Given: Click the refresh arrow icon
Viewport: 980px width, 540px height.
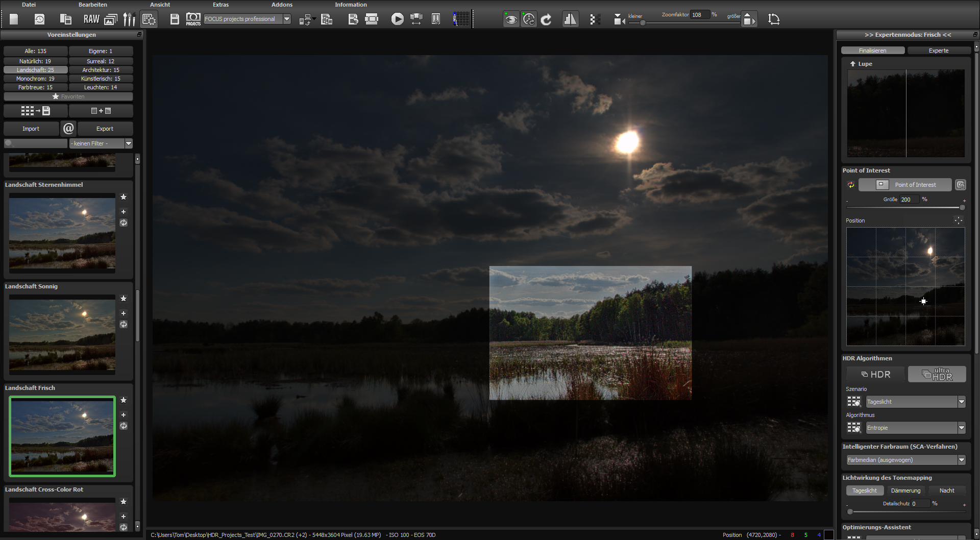Looking at the screenshot, I should pyautogui.click(x=546, y=19).
